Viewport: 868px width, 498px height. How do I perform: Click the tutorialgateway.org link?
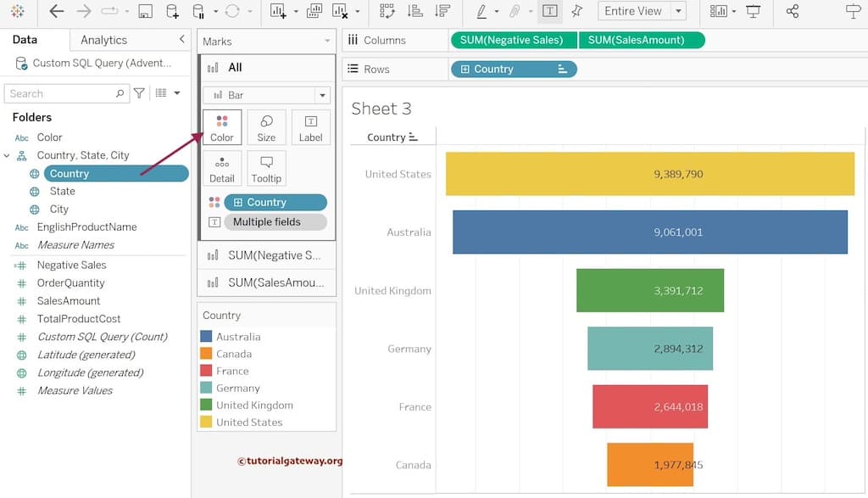[x=289, y=462]
